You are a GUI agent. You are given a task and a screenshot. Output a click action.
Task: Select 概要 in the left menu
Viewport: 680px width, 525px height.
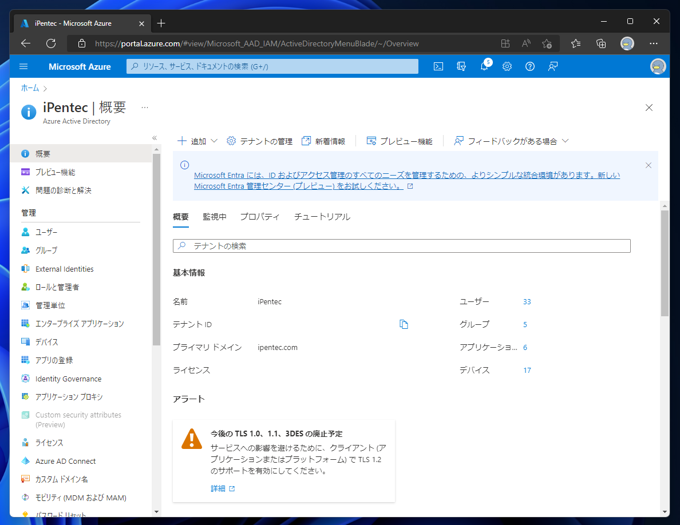(81, 153)
